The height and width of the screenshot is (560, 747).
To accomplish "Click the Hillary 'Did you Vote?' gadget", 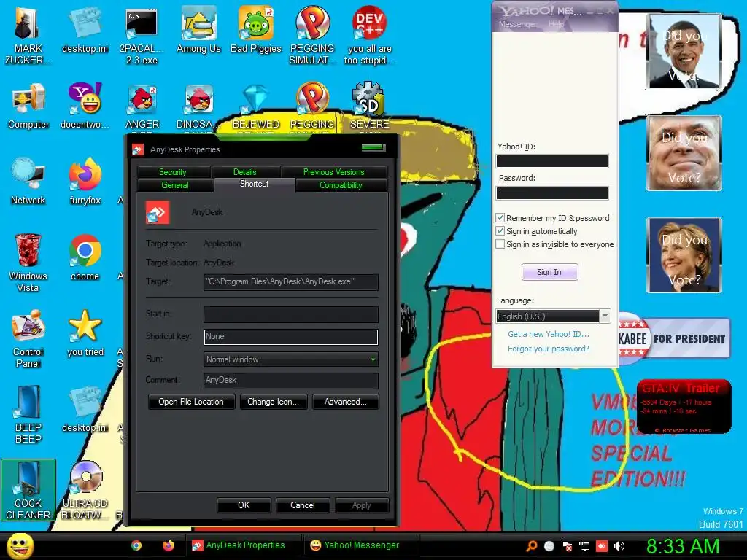I will click(684, 254).
